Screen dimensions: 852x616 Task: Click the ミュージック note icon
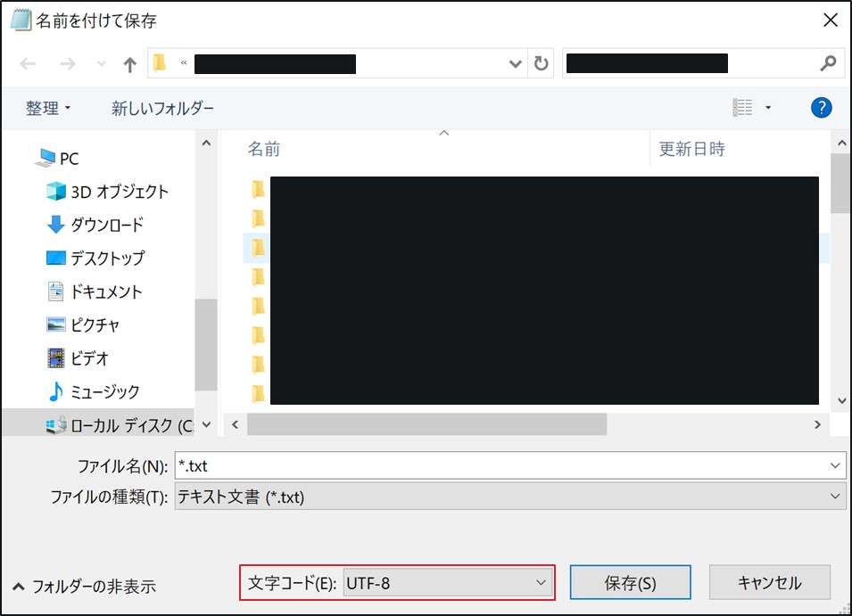pyautogui.click(x=55, y=391)
